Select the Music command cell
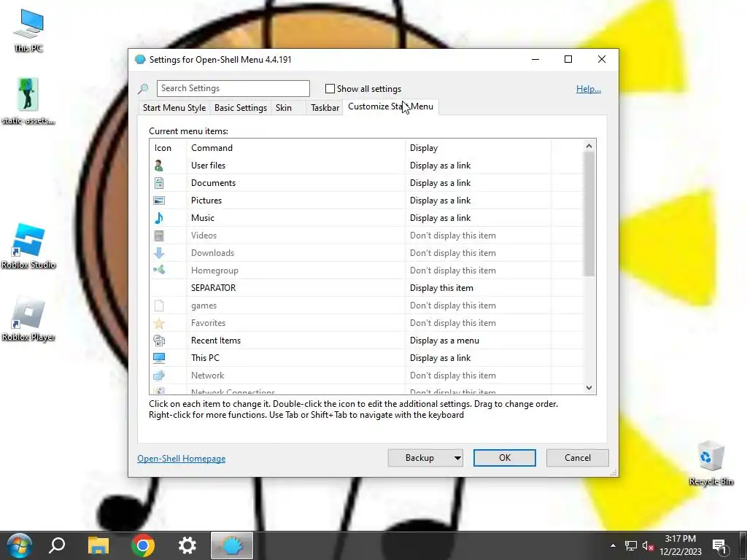This screenshot has height=560, width=747. [296, 218]
